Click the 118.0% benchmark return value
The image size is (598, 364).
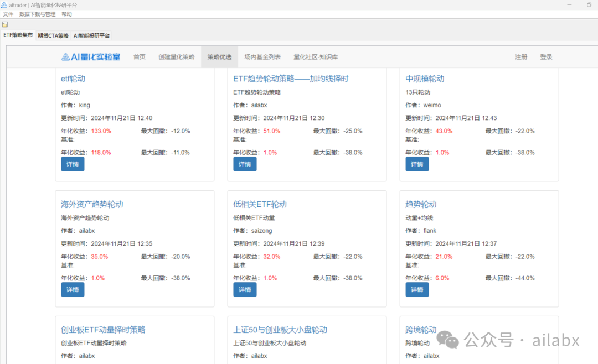[101, 153]
